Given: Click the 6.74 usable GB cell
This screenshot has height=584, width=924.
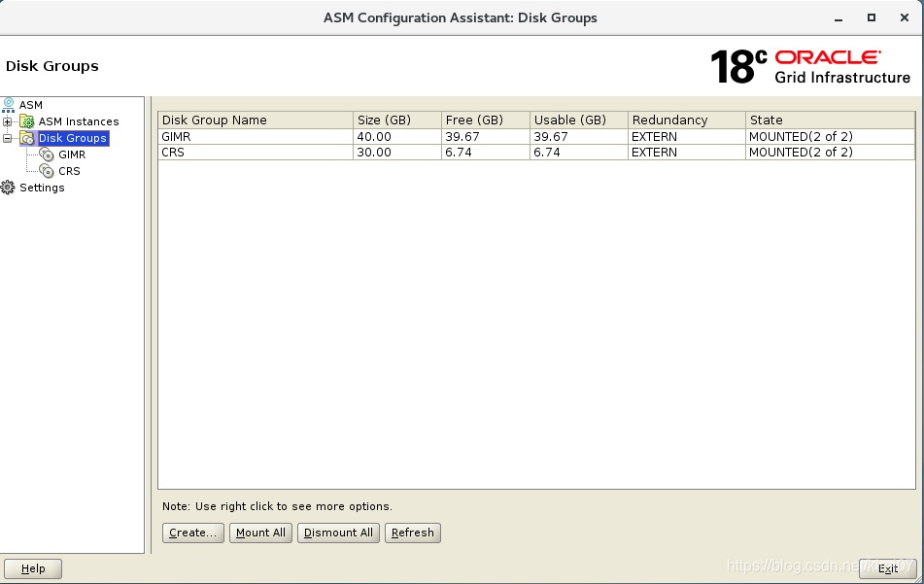Looking at the screenshot, I should pos(579,152).
